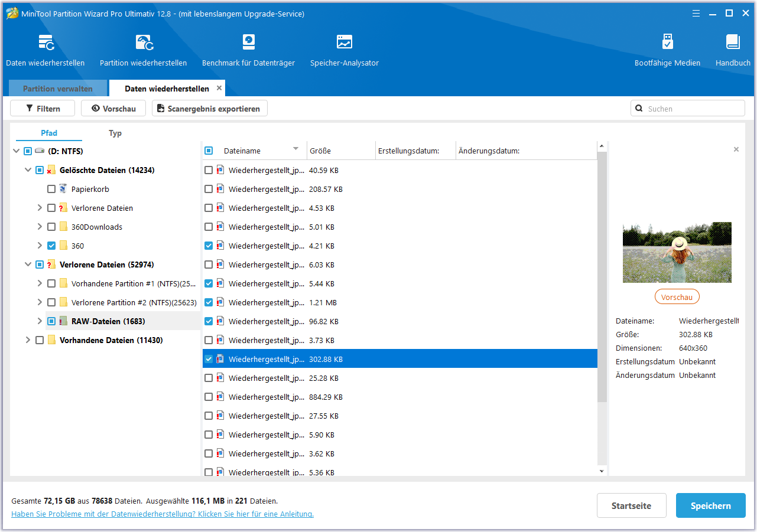
Task: Uncheck the 96.82 KB file checkbox
Action: tap(209, 321)
